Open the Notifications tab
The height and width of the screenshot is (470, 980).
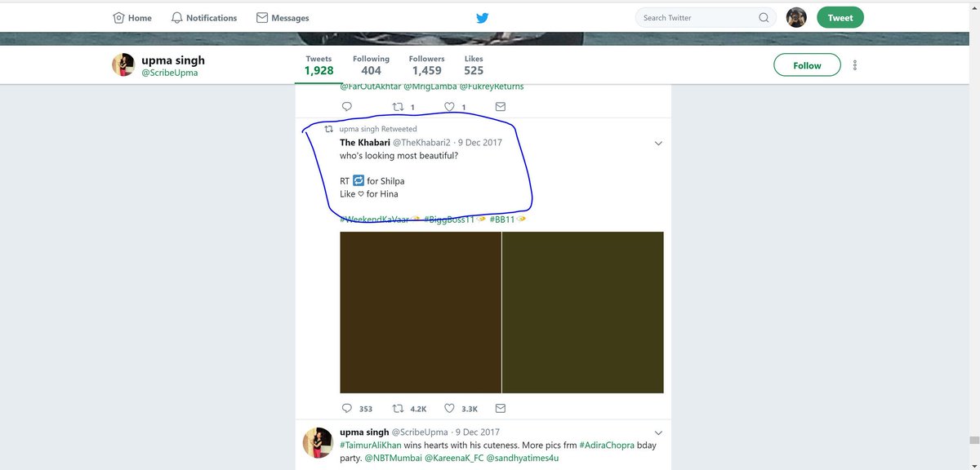pyautogui.click(x=204, y=18)
